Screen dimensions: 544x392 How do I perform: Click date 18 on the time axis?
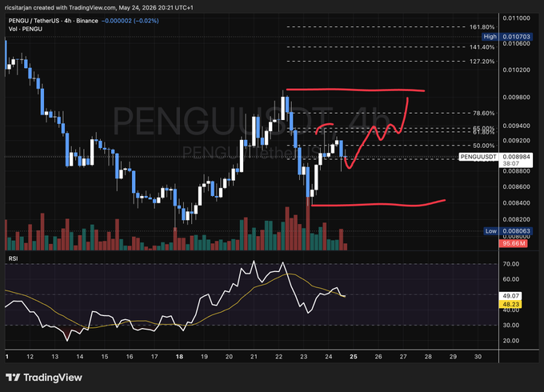point(179,357)
